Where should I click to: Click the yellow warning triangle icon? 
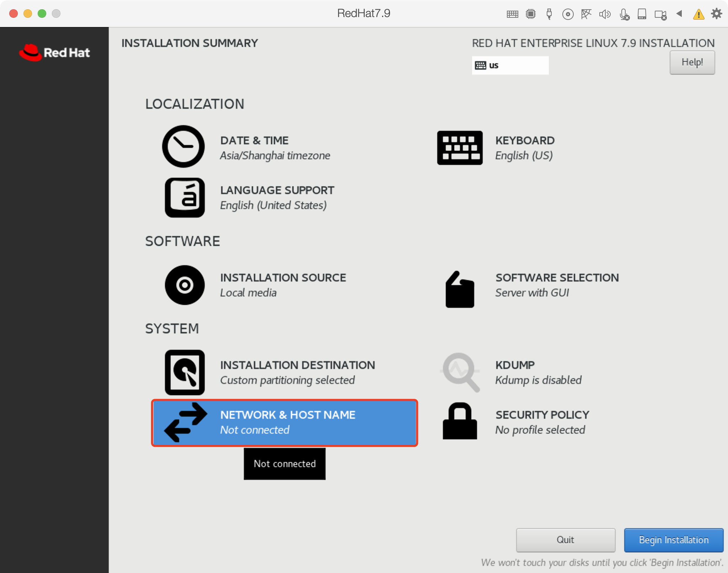point(698,14)
